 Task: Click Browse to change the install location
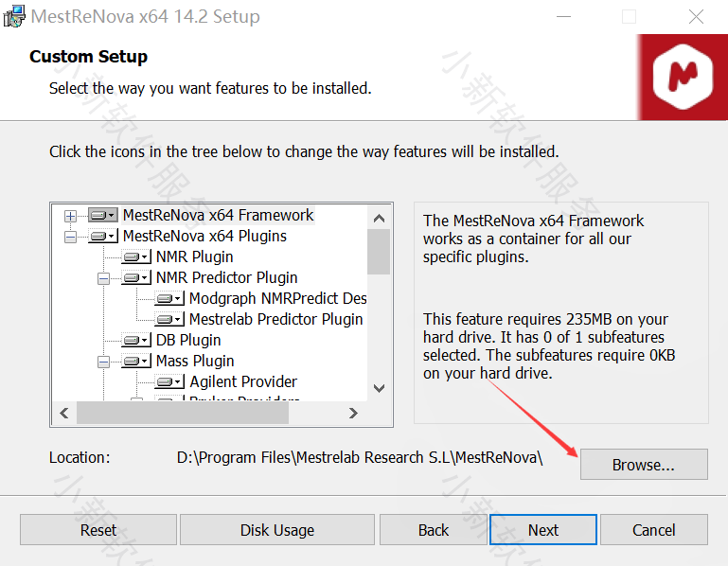(643, 465)
